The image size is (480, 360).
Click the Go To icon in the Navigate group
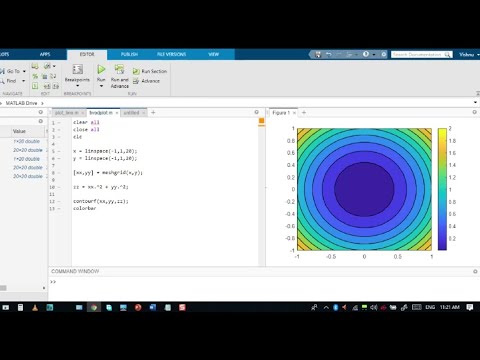pos(3,71)
